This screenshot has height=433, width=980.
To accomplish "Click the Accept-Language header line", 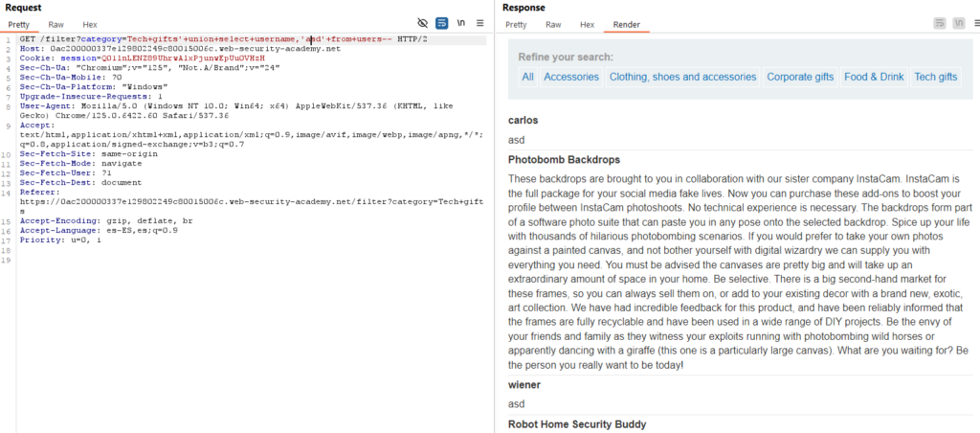I will [x=99, y=230].
